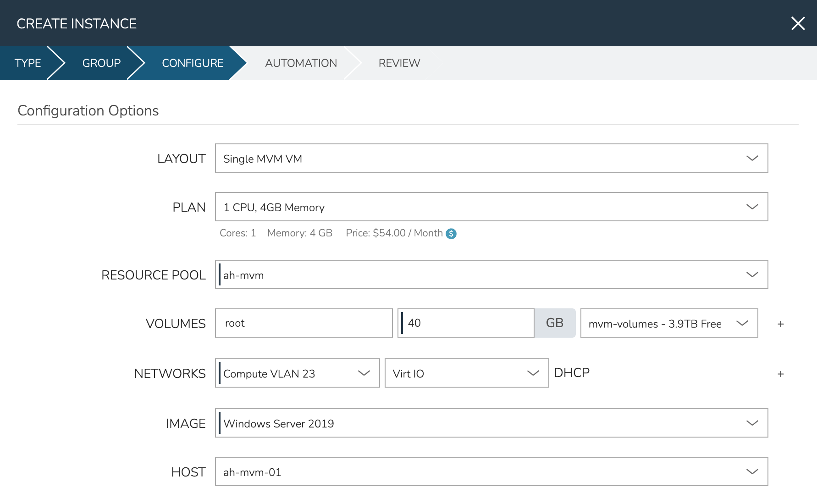
Task: Open the Resource Pool dropdown
Action: point(491,275)
